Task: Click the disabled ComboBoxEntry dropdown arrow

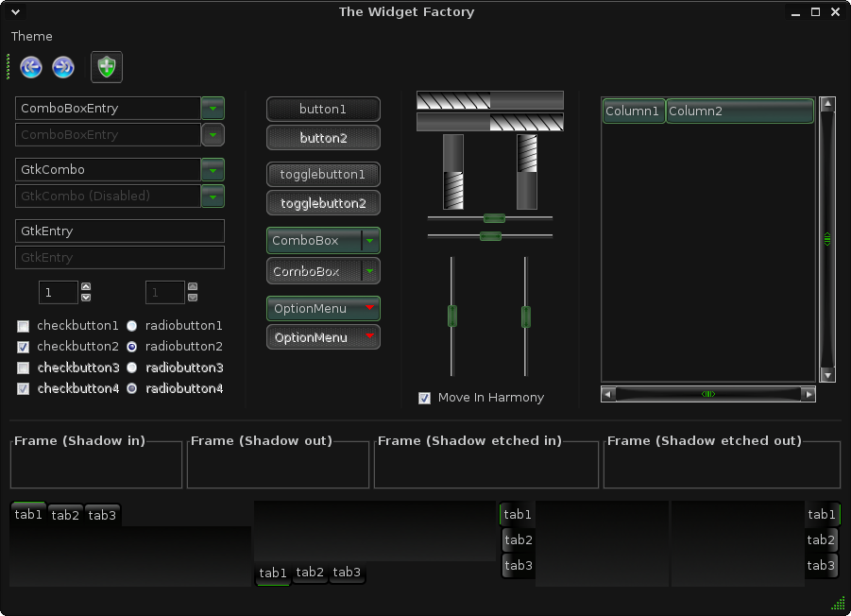Action: click(213, 134)
